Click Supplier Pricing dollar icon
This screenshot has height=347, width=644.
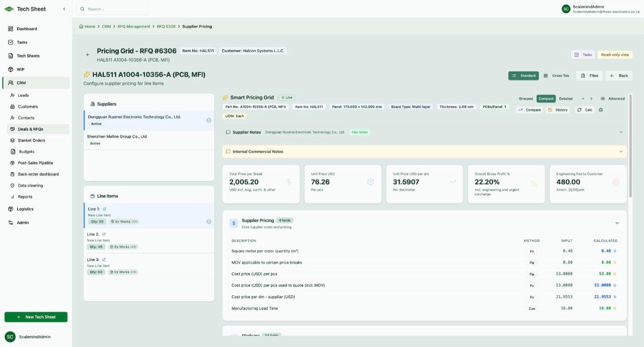[234, 223]
